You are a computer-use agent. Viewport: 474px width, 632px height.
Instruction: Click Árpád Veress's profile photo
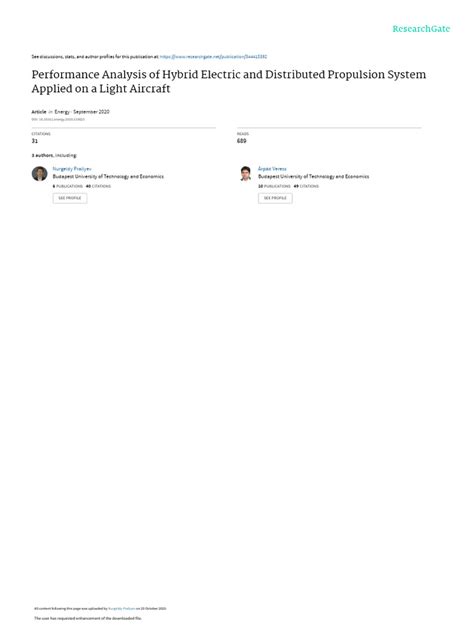tap(245, 174)
